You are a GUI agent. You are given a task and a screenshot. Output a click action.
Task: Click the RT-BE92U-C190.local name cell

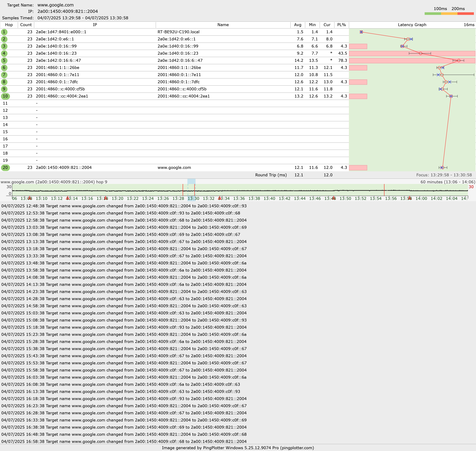178,32
